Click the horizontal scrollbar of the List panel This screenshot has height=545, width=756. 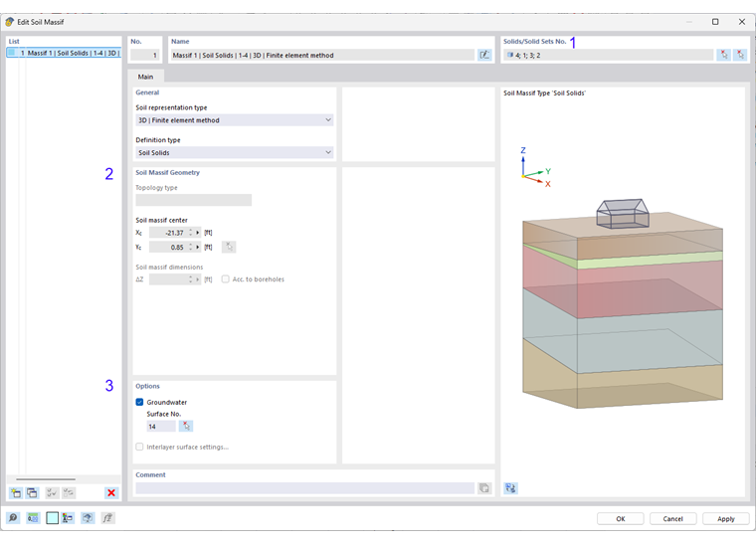(x=46, y=479)
